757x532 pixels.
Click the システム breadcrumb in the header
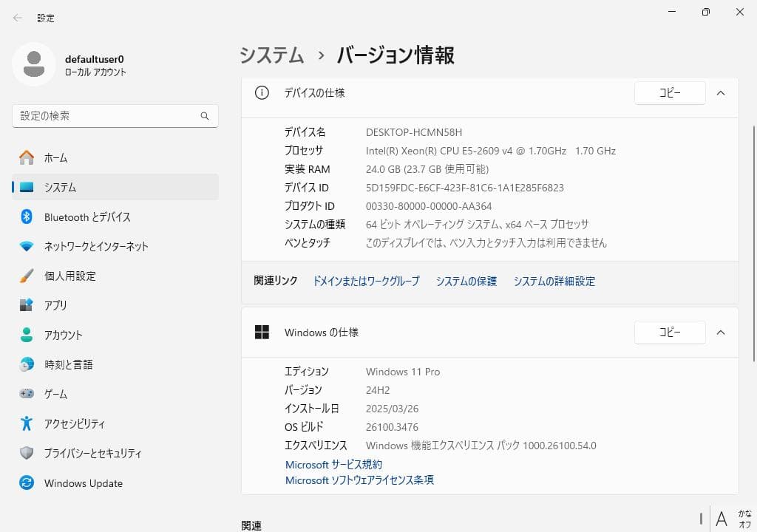coord(271,55)
